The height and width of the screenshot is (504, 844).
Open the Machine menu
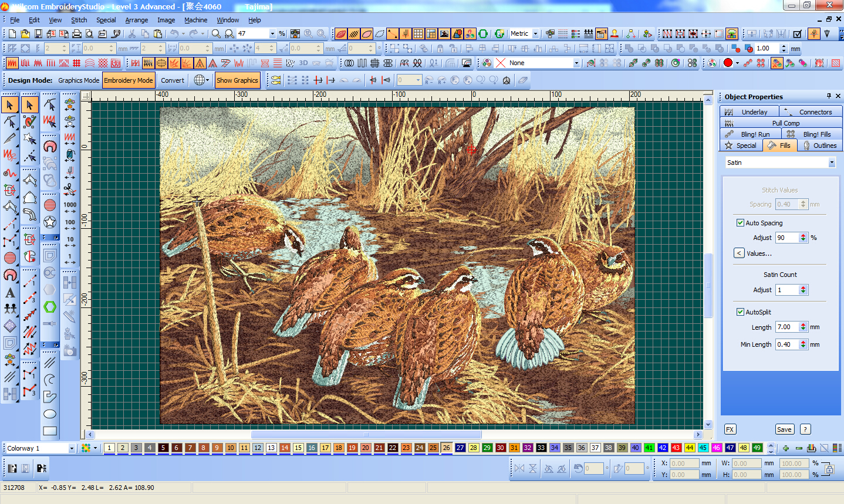pyautogui.click(x=196, y=20)
